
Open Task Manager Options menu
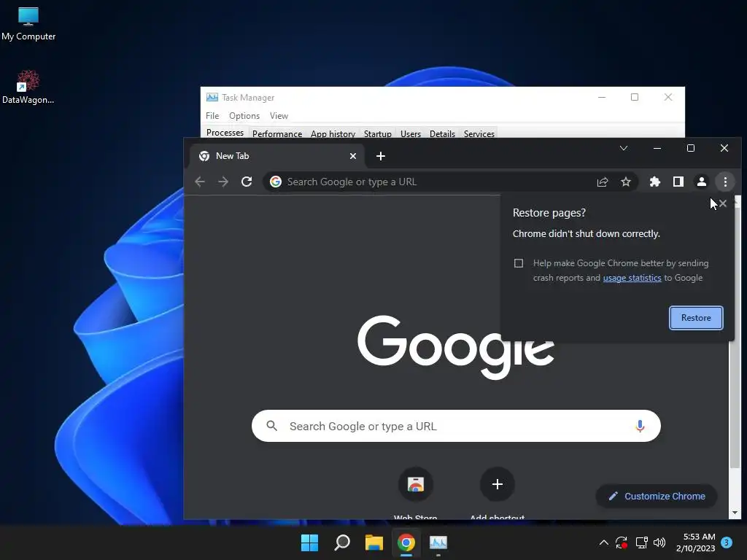click(244, 116)
